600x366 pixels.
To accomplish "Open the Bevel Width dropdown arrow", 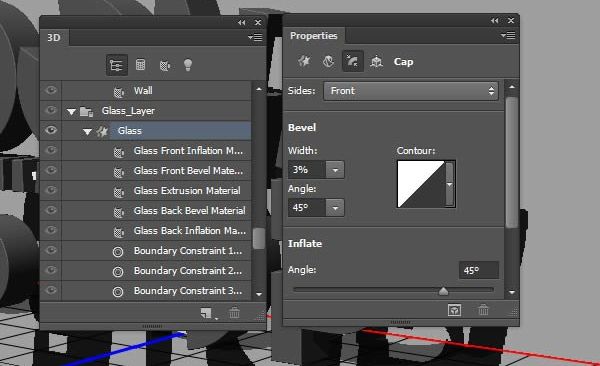I will coord(335,170).
